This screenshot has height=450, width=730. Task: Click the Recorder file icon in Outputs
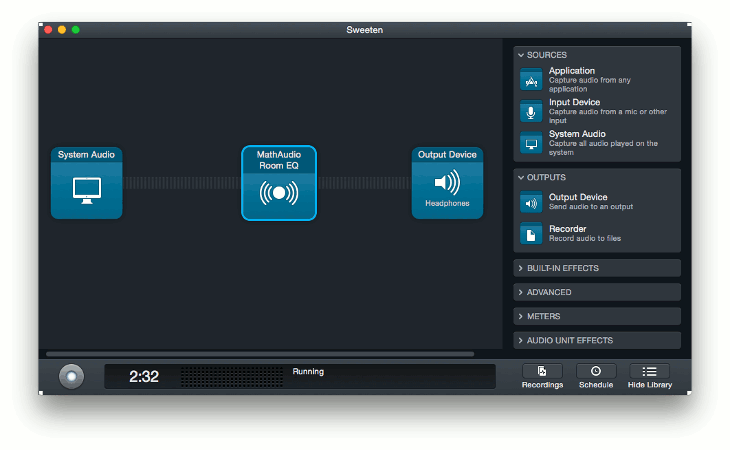point(531,234)
